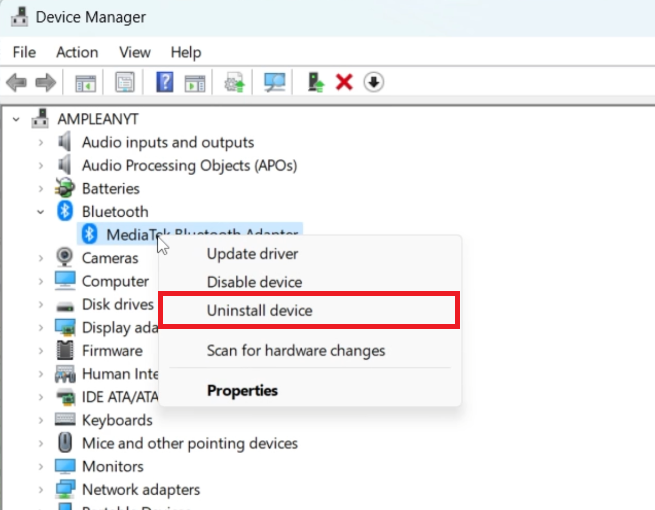Click the back arrow in toolbar
Image resolution: width=655 pixels, height=510 pixels.
pyautogui.click(x=16, y=82)
